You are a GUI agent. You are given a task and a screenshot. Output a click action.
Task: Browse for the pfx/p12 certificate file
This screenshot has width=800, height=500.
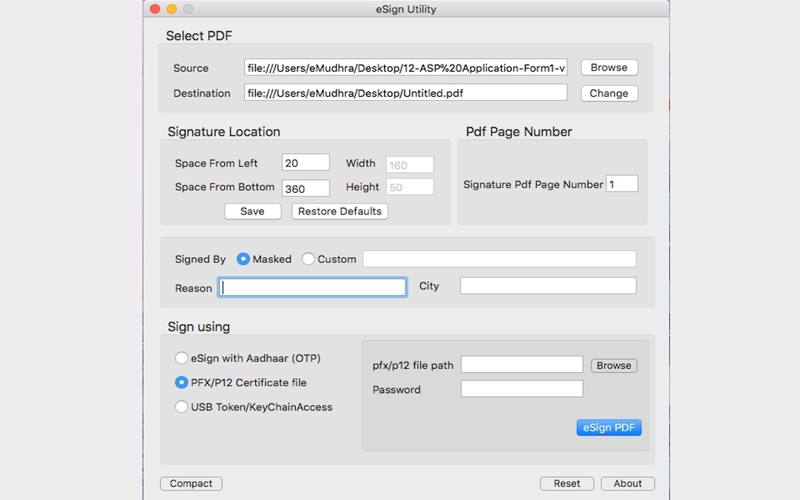[x=614, y=365]
